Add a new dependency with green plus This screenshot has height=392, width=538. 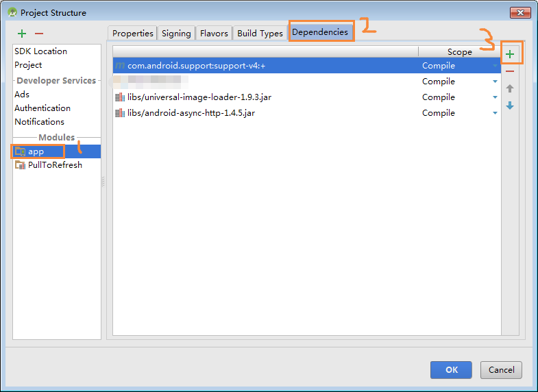coord(509,54)
